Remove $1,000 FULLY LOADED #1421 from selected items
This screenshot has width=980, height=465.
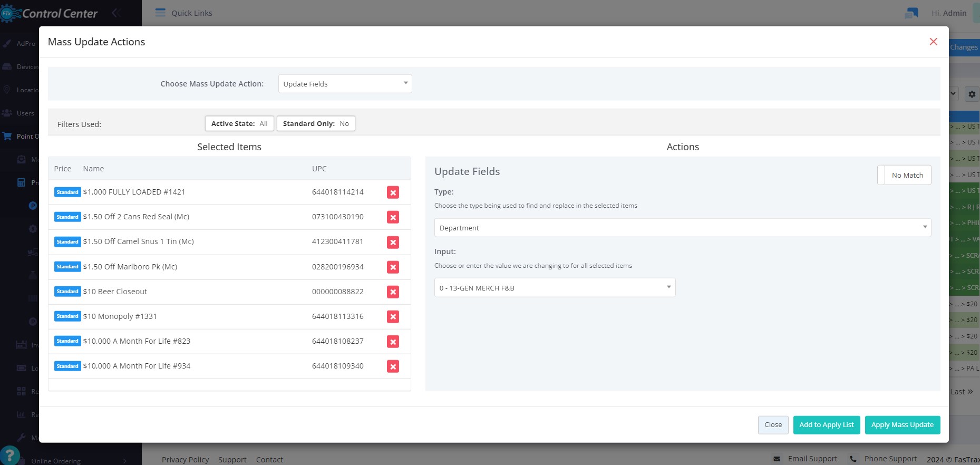coord(393,192)
